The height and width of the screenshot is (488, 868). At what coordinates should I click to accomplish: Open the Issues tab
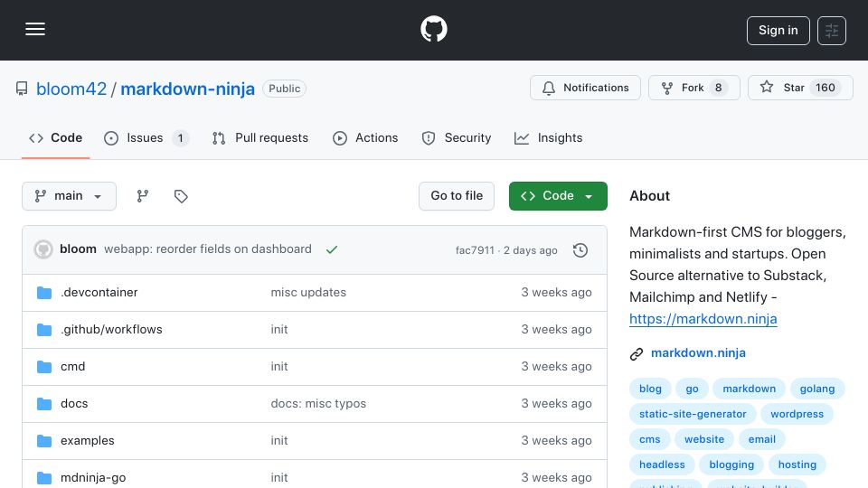[x=146, y=137]
